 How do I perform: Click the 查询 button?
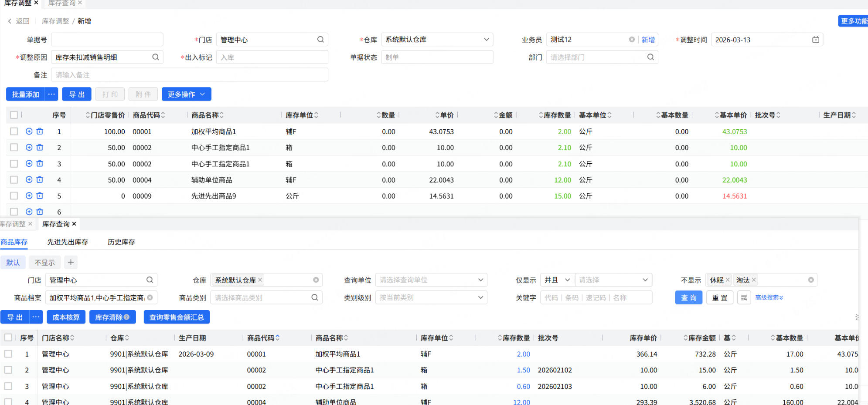[x=688, y=298]
